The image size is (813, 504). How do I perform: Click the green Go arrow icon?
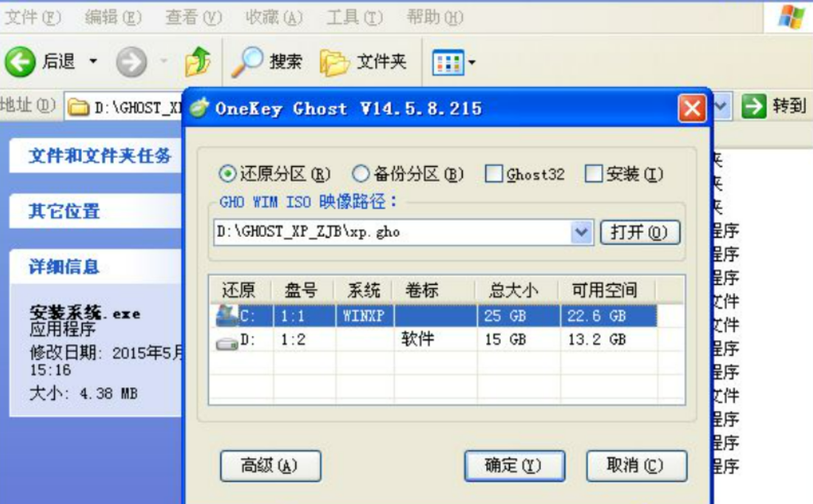(753, 106)
